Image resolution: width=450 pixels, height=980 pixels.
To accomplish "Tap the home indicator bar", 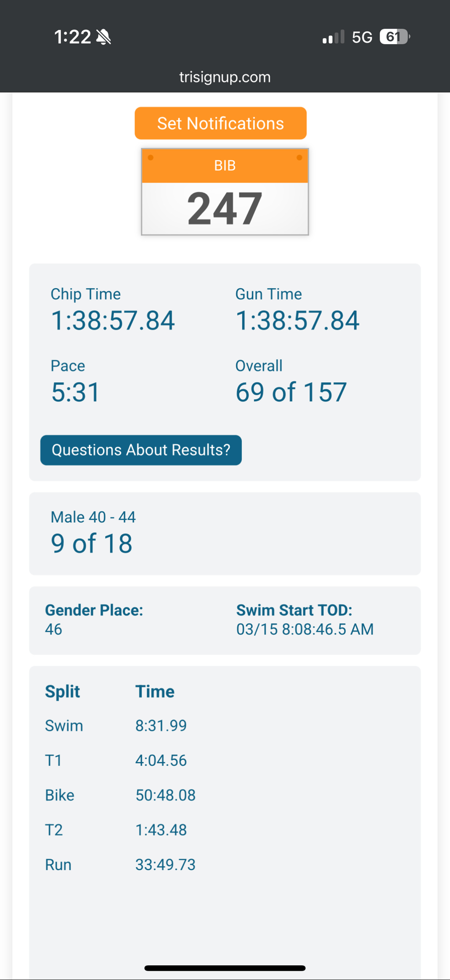I will [x=225, y=968].
